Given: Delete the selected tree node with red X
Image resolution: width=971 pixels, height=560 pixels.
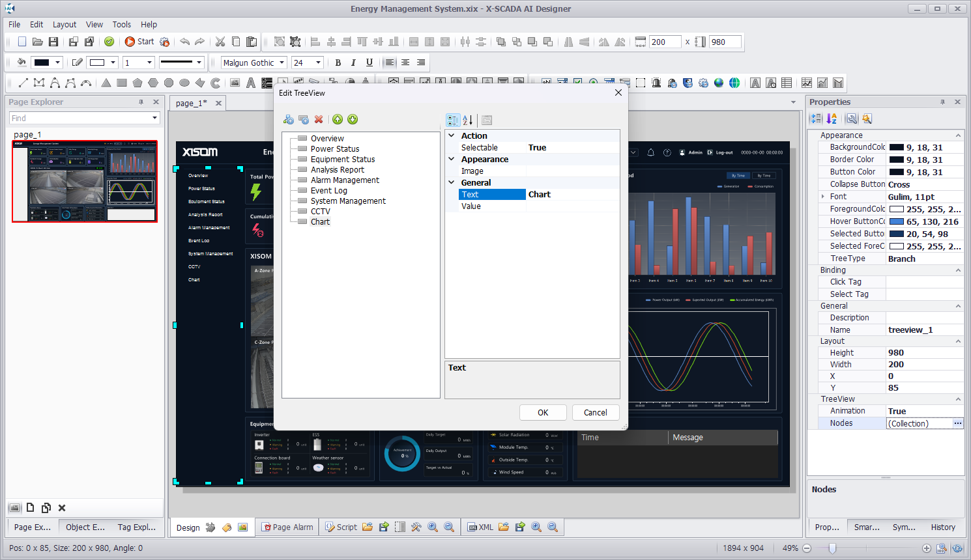Looking at the screenshot, I should click(x=319, y=119).
